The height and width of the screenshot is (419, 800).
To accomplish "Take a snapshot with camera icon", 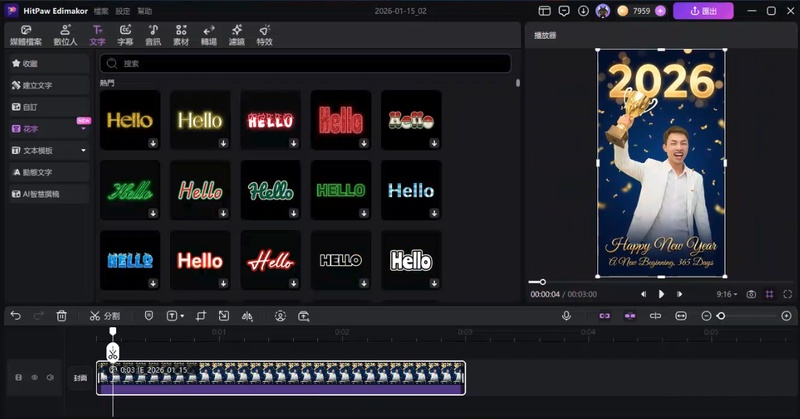I will pos(751,294).
